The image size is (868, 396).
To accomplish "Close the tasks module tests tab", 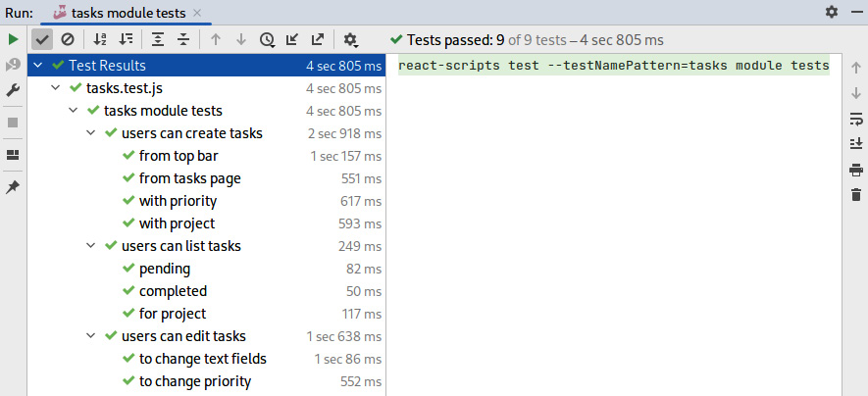I will pyautogui.click(x=197, y=13).
